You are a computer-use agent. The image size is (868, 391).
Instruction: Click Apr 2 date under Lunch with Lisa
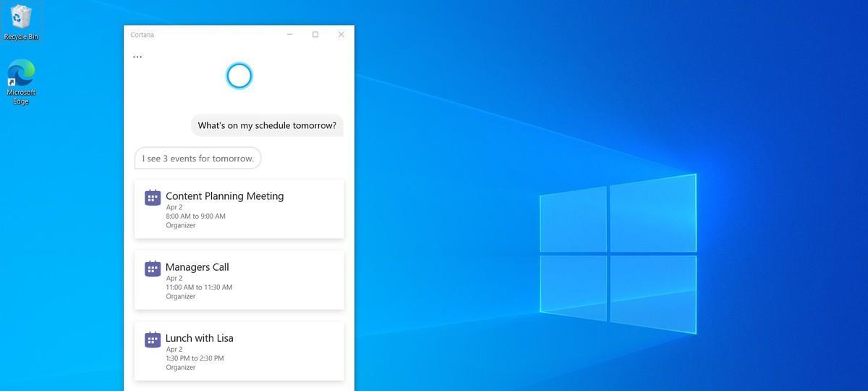click(x=174, y=349)
